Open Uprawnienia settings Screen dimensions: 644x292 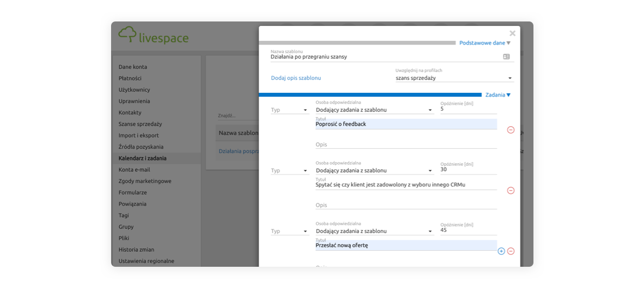pyautogui.click(x=134, y=101)
